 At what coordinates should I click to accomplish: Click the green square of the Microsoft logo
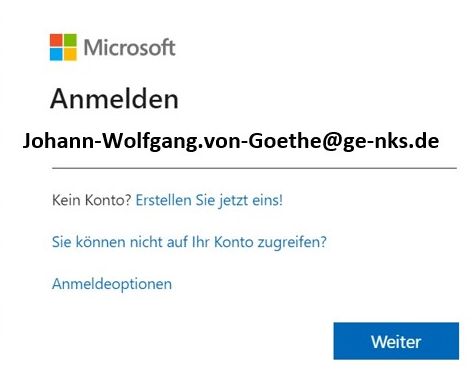coord(70,40)
